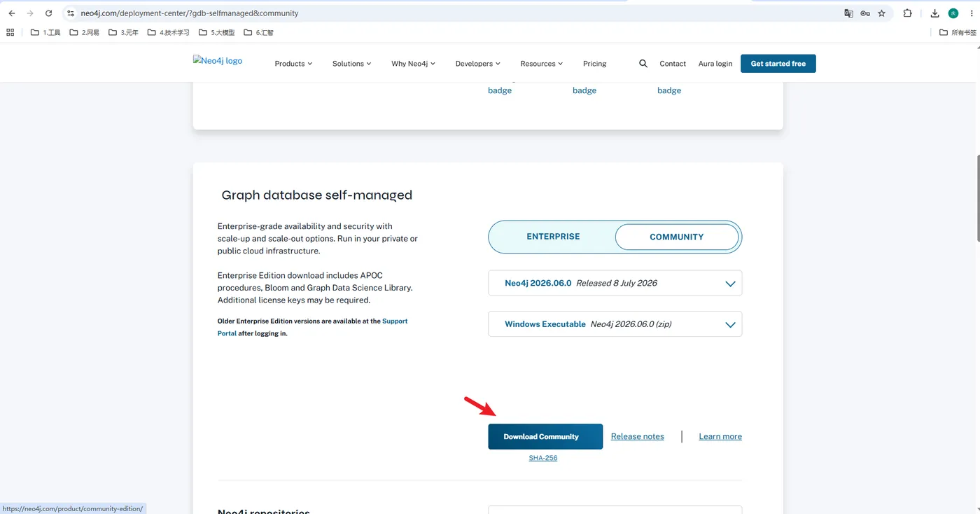Open the SHA-256 checksum link
The image size is (980, 514).
[x=543, y=458]
